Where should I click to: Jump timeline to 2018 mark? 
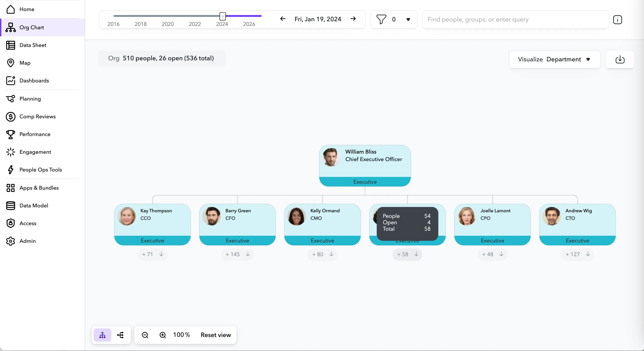141,24
